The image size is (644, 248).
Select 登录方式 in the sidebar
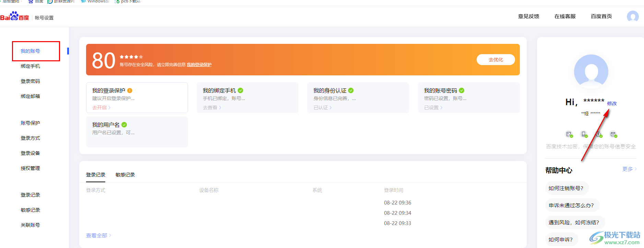coord(30,138)
